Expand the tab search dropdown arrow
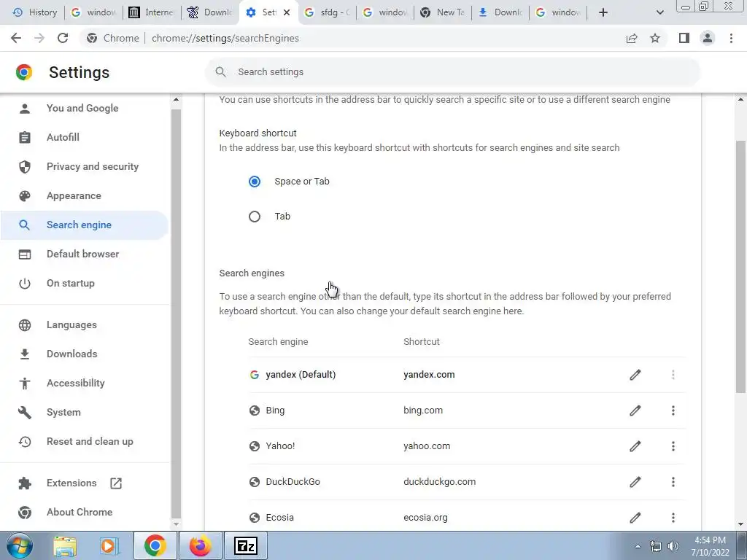 pyautogui.click(x=659, y=12)
